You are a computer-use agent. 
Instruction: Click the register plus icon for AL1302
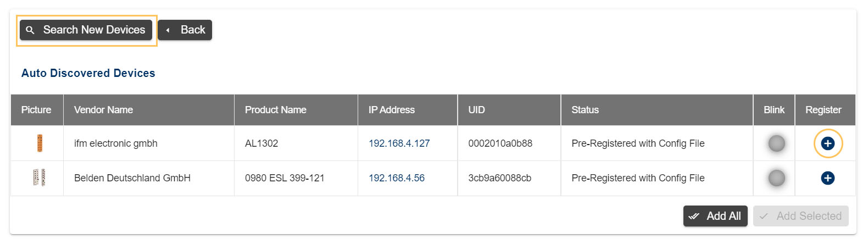tap(827, 143)
